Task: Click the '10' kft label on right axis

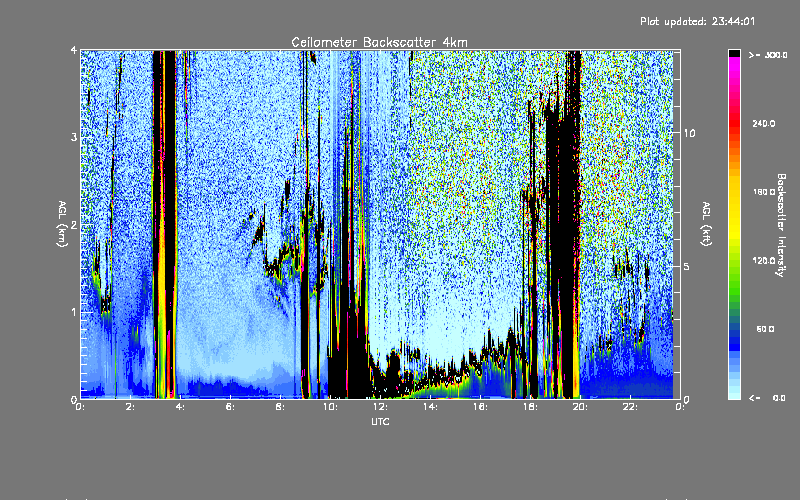Action: [689, 133]
